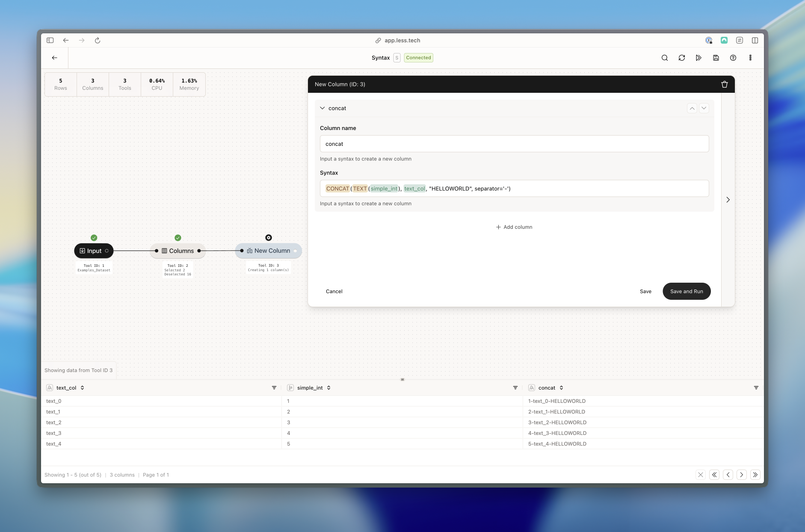Open help with question mark icon

[x=733, y=58]
